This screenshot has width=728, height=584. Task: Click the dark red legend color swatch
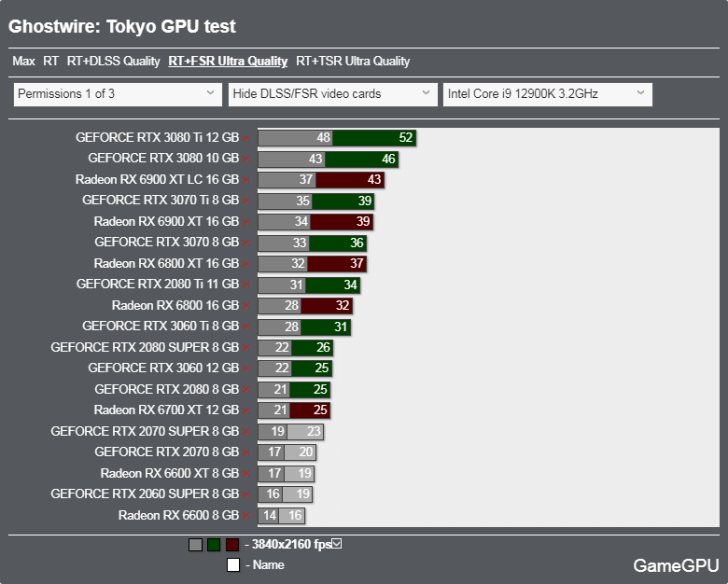[232, 545]
